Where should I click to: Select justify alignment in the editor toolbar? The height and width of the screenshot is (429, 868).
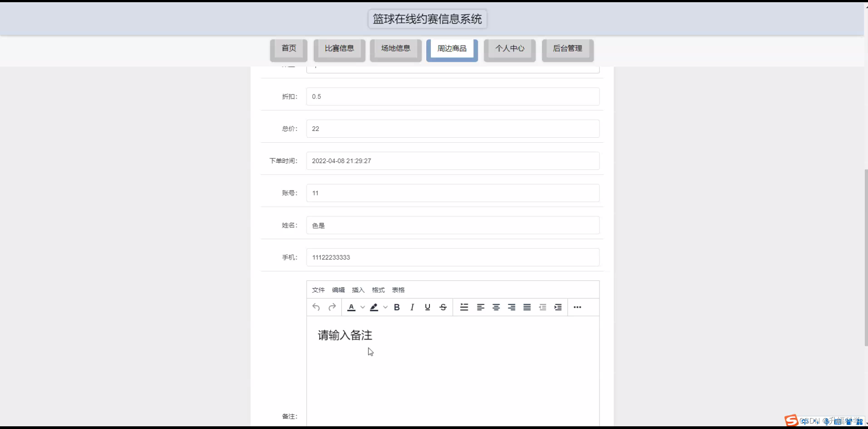tap(527, 307)
